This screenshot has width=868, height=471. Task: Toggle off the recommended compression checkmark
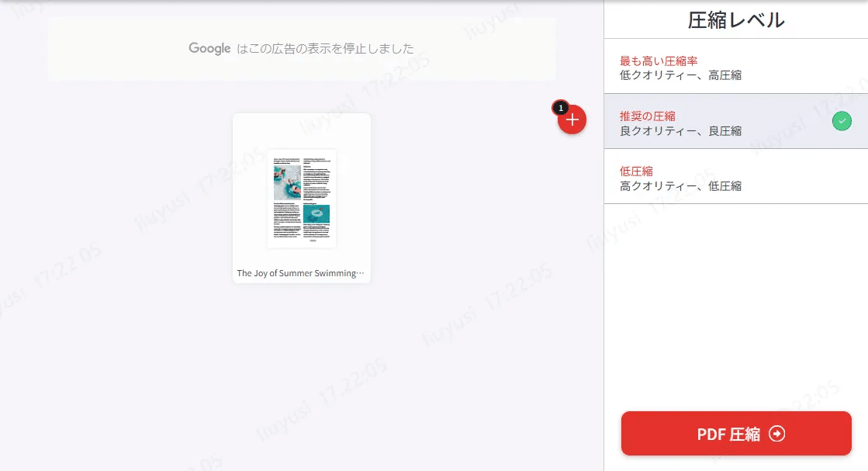tap(842, 121)
